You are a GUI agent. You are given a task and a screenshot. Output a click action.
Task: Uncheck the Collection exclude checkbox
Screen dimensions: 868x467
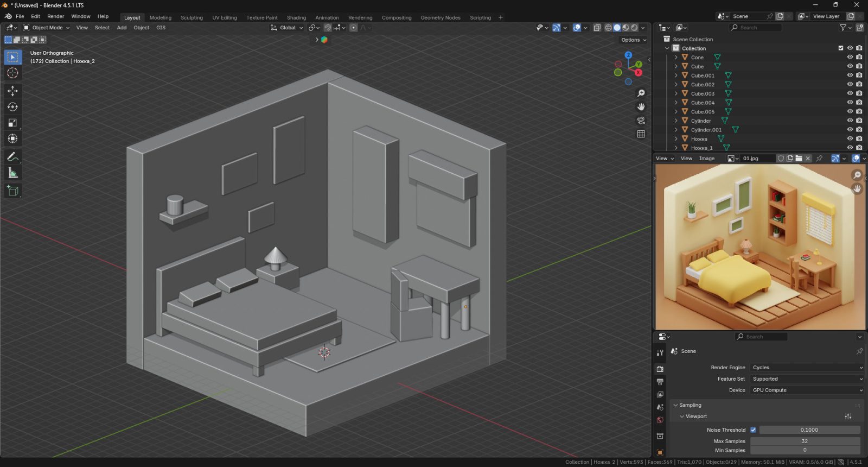841,48
